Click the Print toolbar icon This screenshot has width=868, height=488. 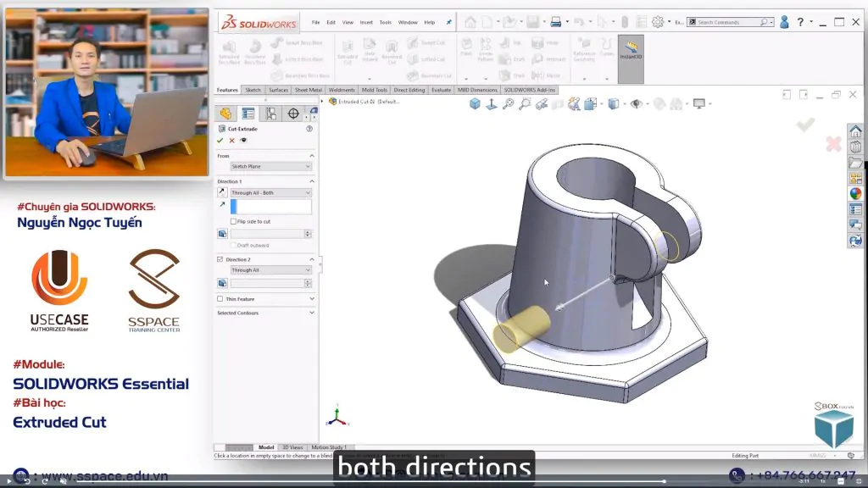click(556, 22)
